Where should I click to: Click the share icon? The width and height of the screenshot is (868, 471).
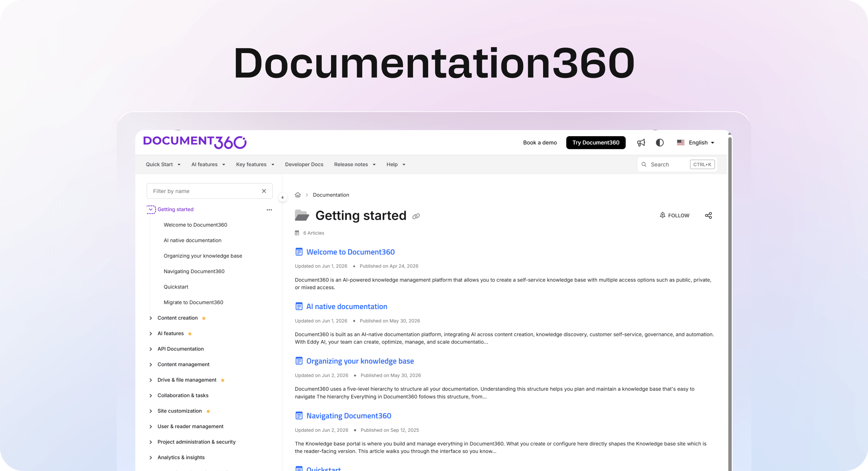[x=708, y=215]
